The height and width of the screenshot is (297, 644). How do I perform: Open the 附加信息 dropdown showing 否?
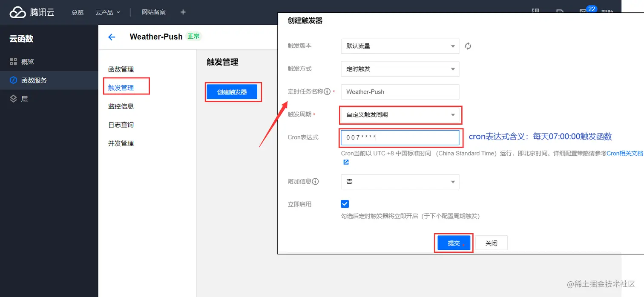click(x=400, y=182)
